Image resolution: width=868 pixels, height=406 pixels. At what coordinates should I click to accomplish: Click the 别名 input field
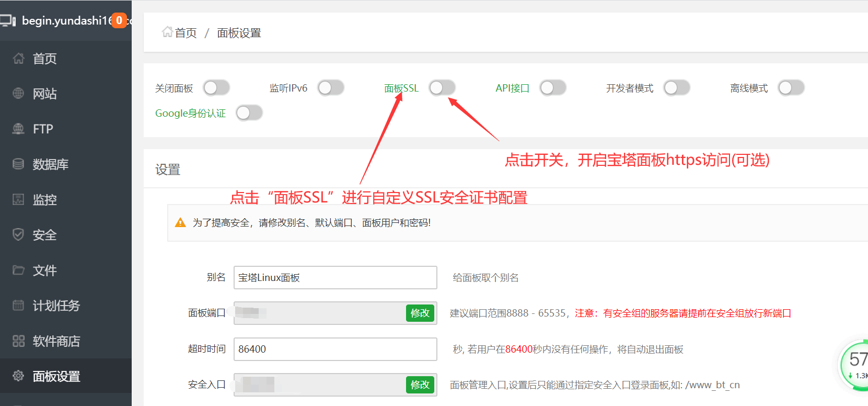tap(335, 277)
